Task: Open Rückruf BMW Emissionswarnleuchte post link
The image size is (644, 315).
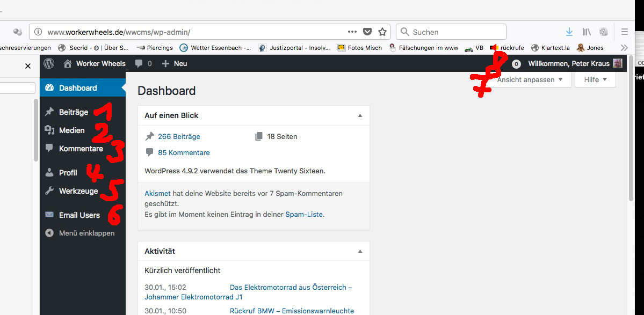Action: click(x=292, y=311)
